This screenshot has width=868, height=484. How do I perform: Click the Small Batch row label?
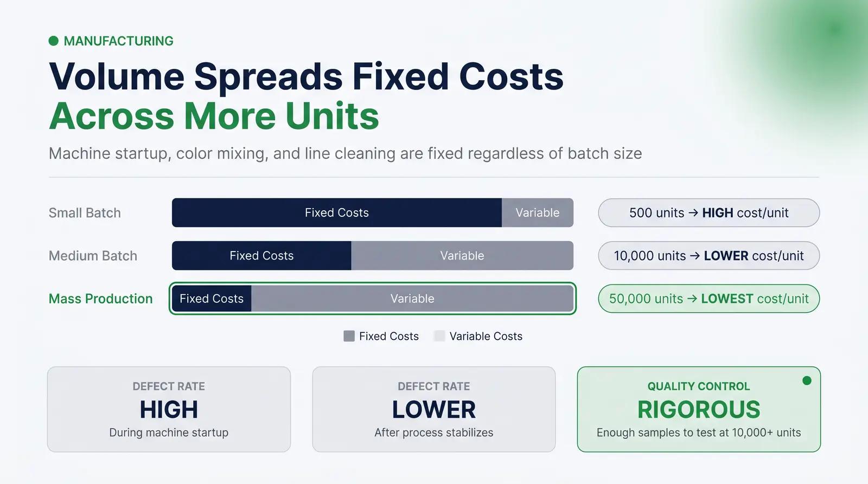(x=85, y=213)
